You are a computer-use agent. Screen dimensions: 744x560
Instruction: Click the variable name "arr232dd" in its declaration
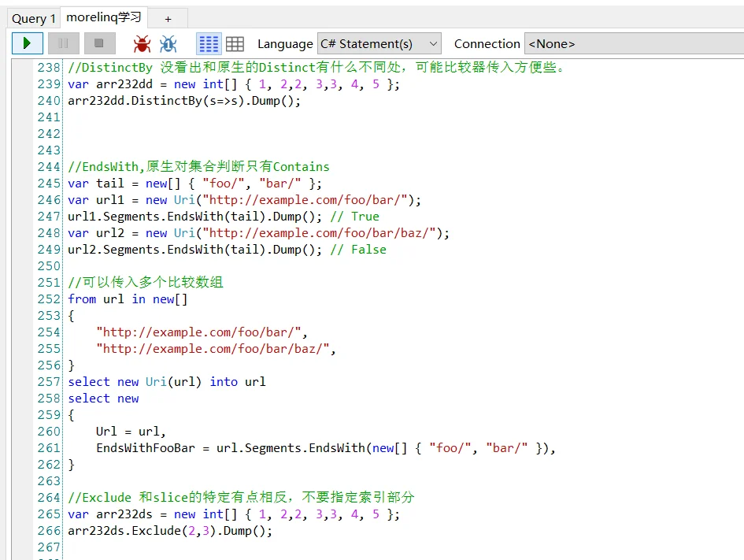tap(124, 84)
